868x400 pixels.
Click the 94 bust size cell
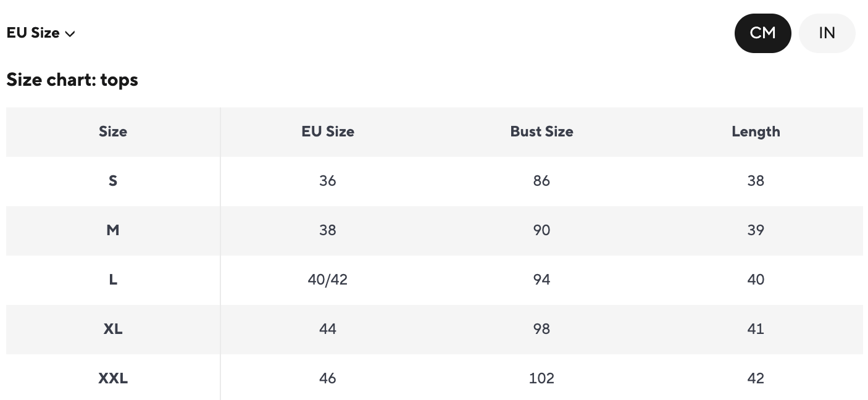pyautogui.click(x=541, y=280)
